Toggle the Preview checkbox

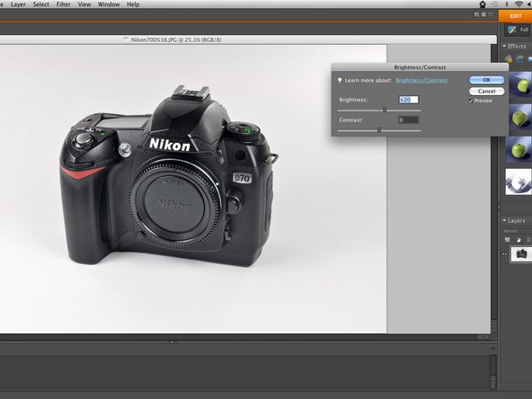(471, 101)
